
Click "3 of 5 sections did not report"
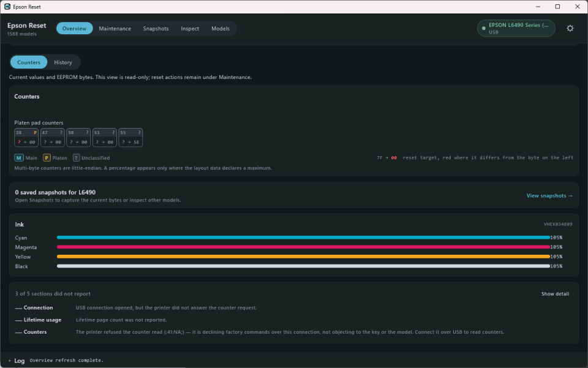tap(53, 294)
